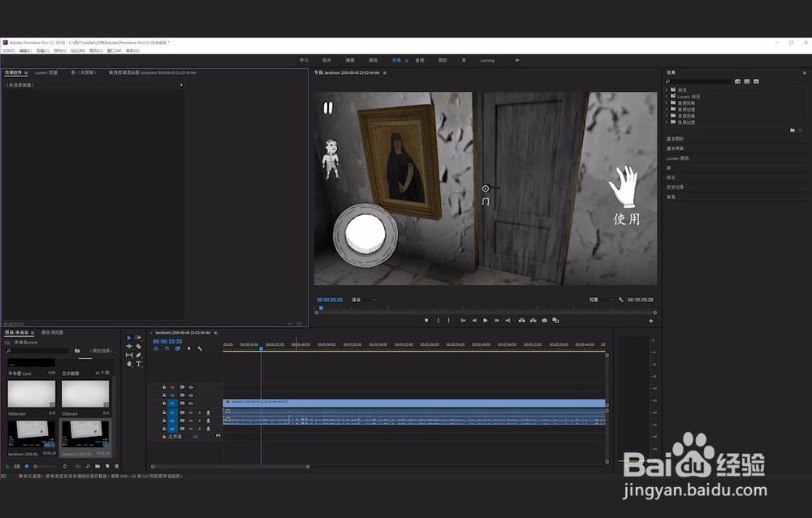Toggle A1 track targeting
Viewport: 812px width, 518px height.
tap(172, 412)
